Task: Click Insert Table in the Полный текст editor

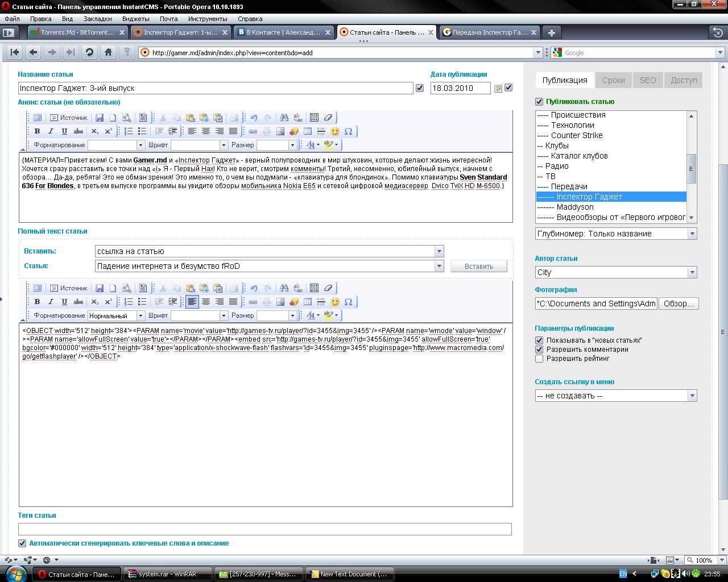Action: coord(308,302)
